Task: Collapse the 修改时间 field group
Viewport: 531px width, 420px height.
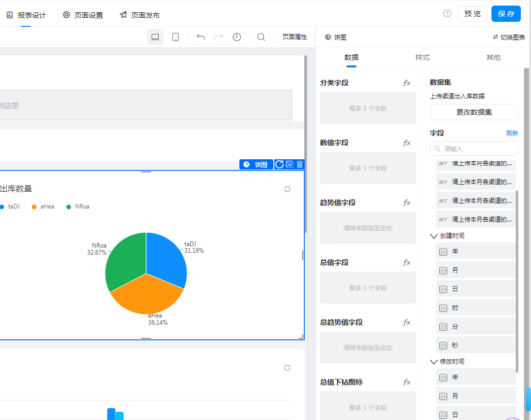Action: [x=434, y=361]
